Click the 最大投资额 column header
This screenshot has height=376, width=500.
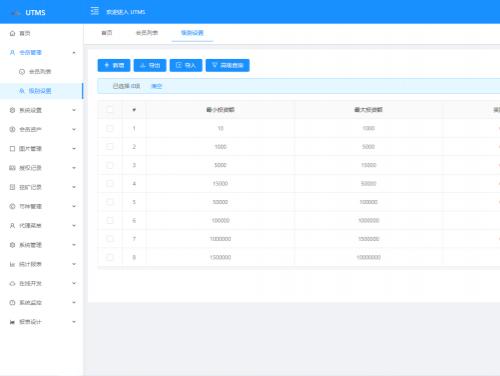368,110
